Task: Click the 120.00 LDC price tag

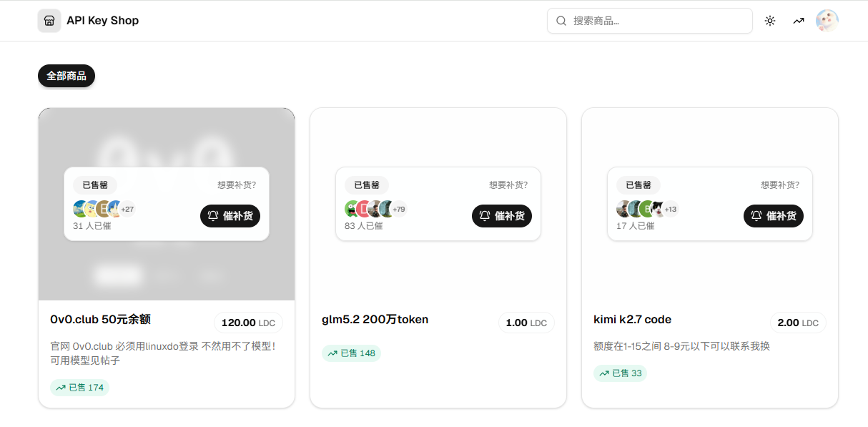Action: tap(248, 323)
